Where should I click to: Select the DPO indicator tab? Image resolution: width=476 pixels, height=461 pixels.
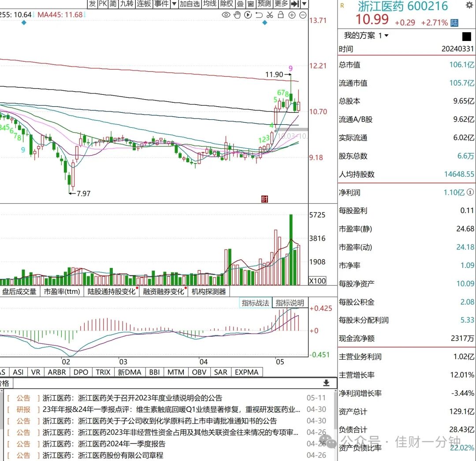(x=81, y=372)
